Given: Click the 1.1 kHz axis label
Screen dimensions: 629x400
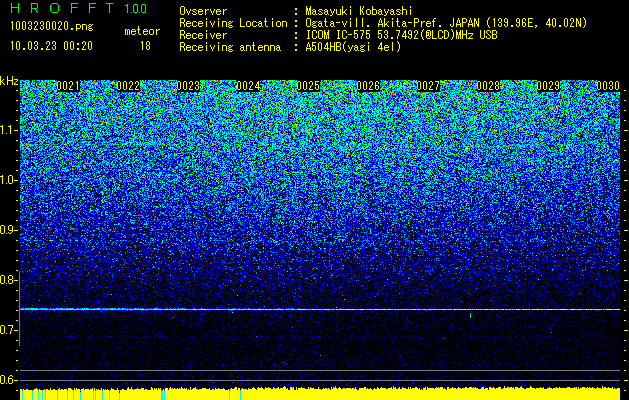Looking at the screenshot, I should coord(9,130).
